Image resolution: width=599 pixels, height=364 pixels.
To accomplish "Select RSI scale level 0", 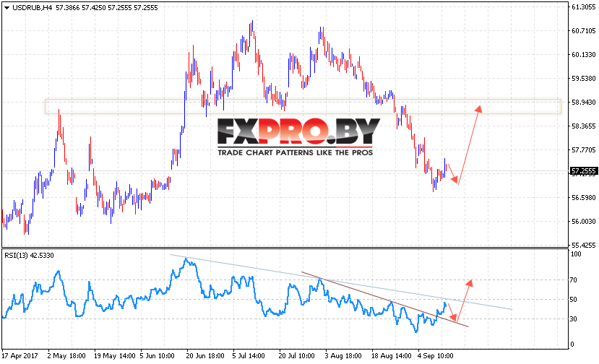I will click(572, 344).
